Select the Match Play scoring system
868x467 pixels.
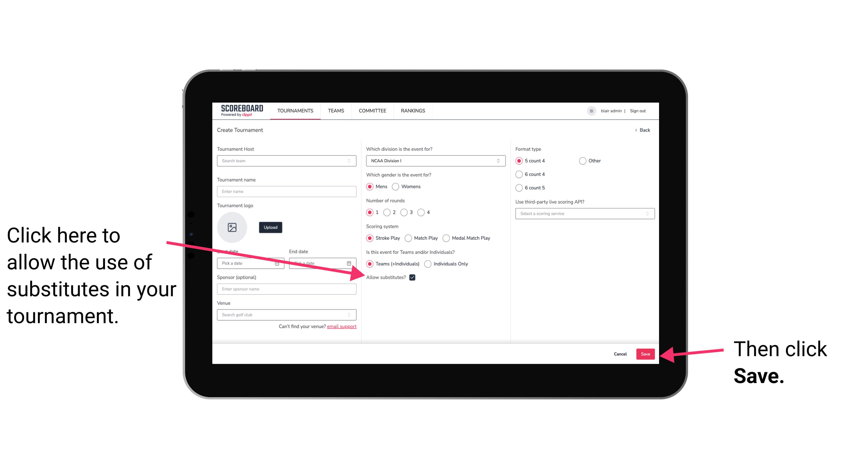point(408,237)
